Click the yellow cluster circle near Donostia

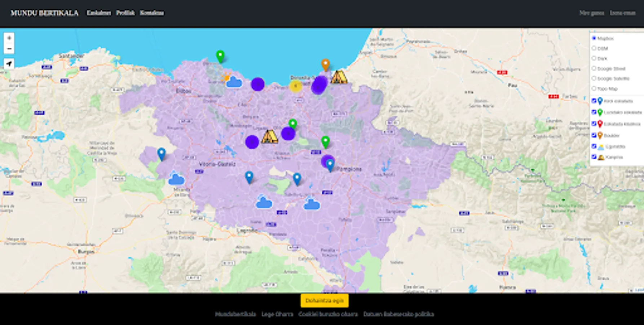tap(296, 86)
